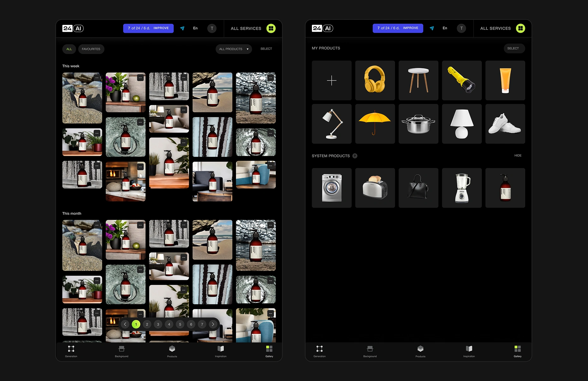Viewport: 588px width, 381px height.
Task: Expand the All Products dropdown
Action: [x=234, y=49]
